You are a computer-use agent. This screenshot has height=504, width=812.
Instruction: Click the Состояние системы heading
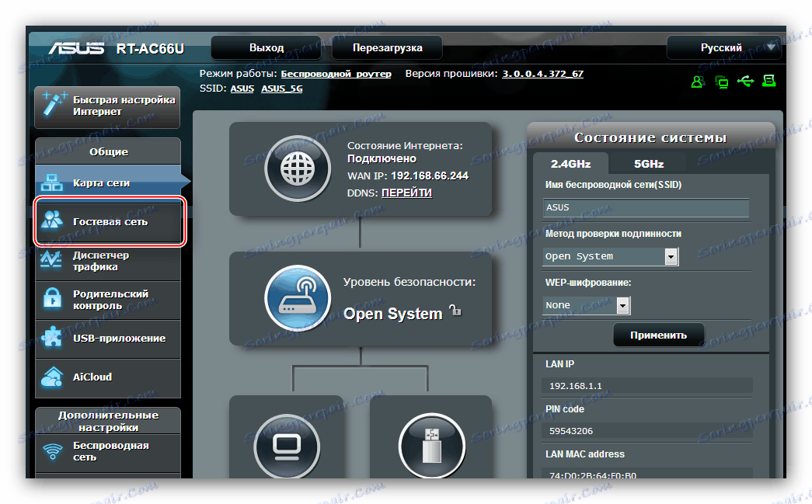(x=650, y=137)
